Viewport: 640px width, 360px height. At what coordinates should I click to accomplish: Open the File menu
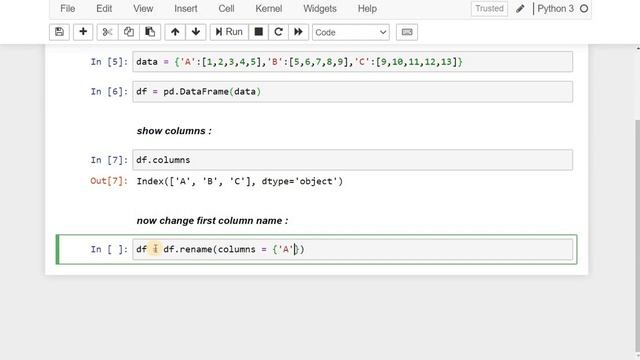pos(68,9)
